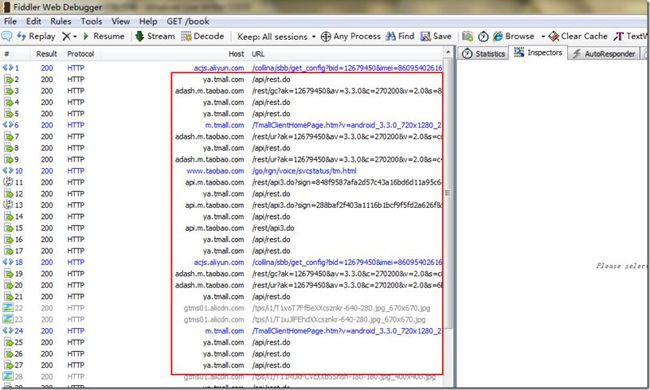Open the Browse dropdown arrow
This screenshot has width=650, height=390.
pos(543,36)
